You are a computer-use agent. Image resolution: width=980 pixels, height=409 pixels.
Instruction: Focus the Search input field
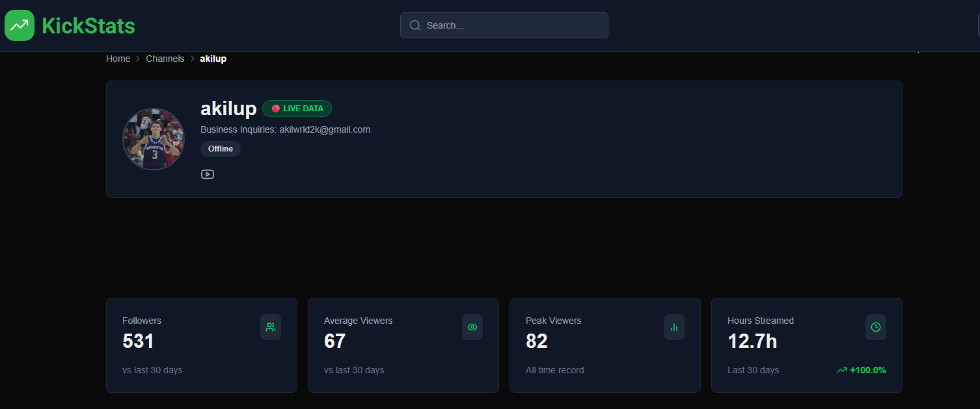tap(504, 25)
